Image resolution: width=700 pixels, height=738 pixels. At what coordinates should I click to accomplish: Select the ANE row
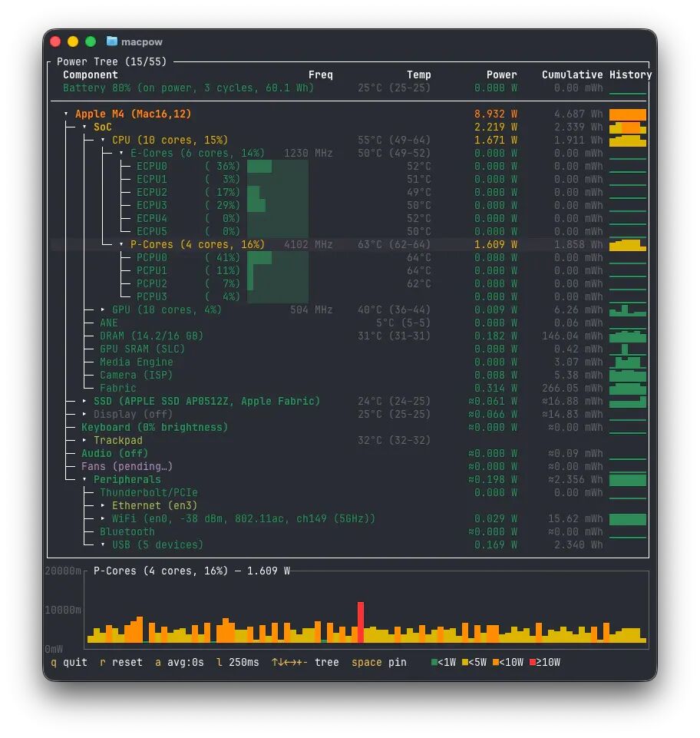[x=348, y=323]
